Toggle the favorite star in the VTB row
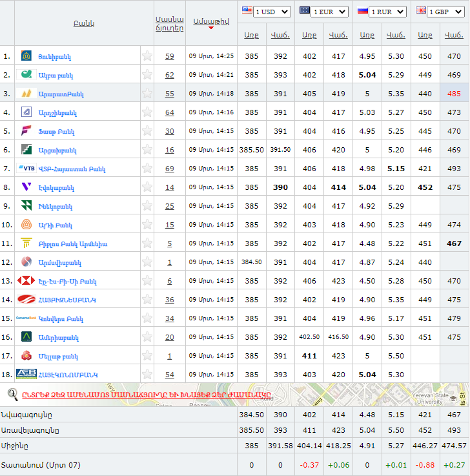470x476 pixels. [x=147, y=168]
